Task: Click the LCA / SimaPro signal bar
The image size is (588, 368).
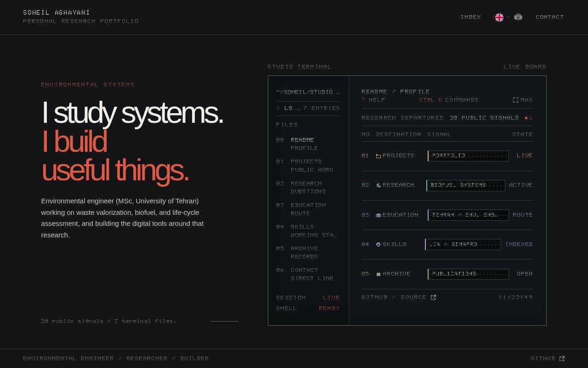Action: click(463, 244)
